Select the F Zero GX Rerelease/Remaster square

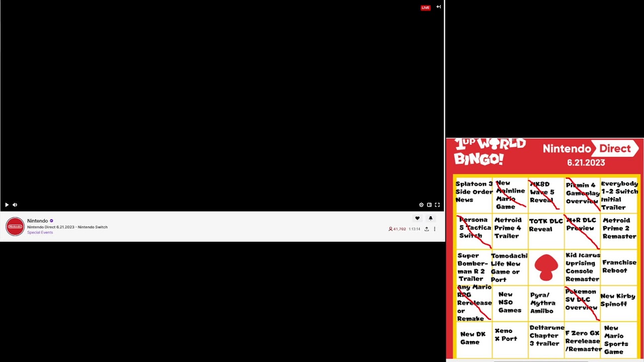coord(581,339)
